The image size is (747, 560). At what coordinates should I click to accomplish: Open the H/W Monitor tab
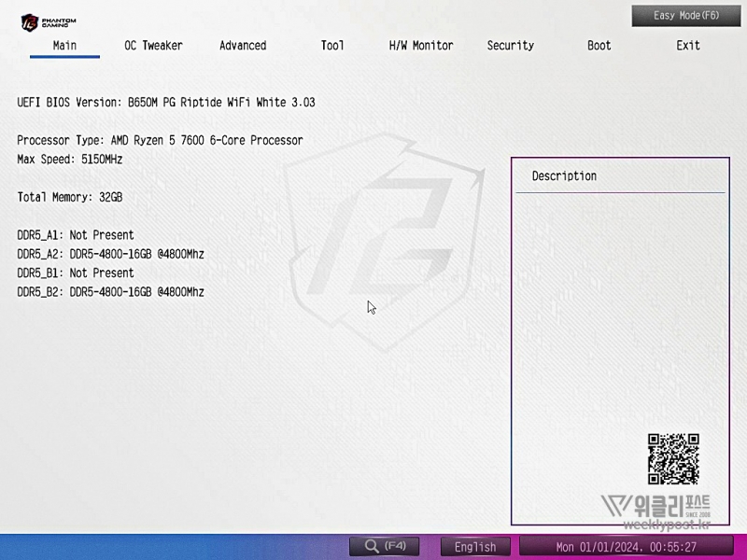(421, 46)
